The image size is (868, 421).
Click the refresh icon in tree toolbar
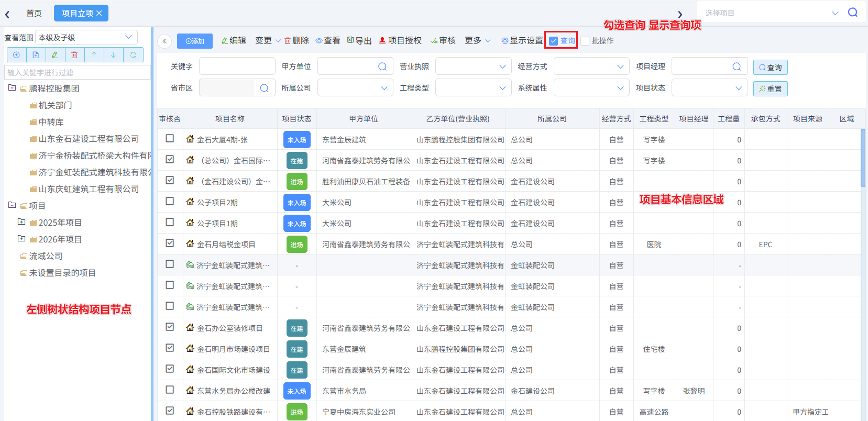click(133, 55)
